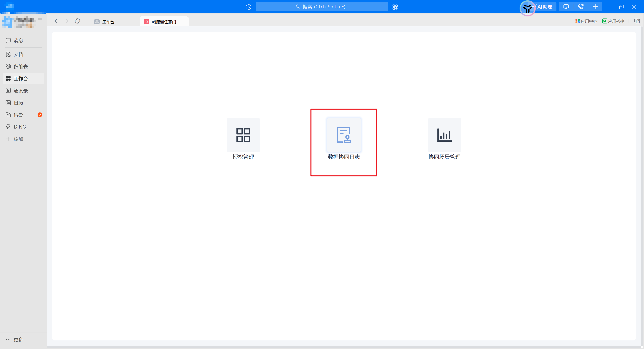Image resolution: width=644 pixels, height=349 pixels.
Task: Focus the 搜索 (Ctrl+Shift+F) search field
Action: click(x=322, y=7)
